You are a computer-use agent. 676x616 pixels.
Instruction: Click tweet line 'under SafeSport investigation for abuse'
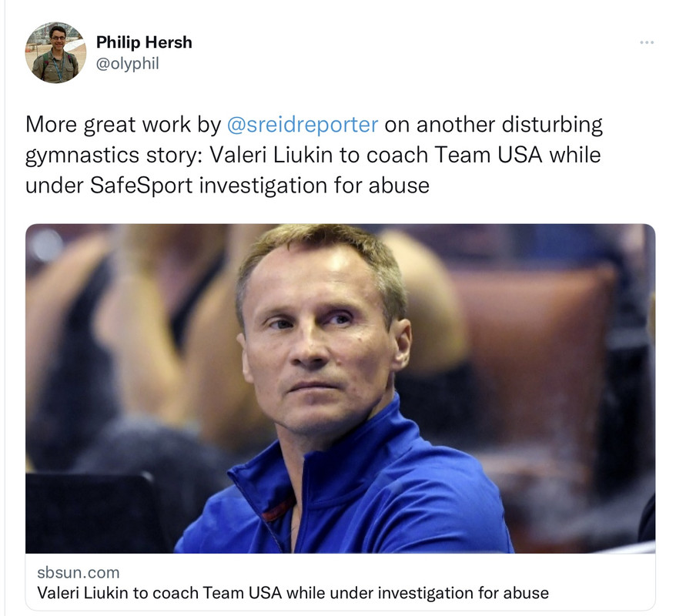point(227,186)
